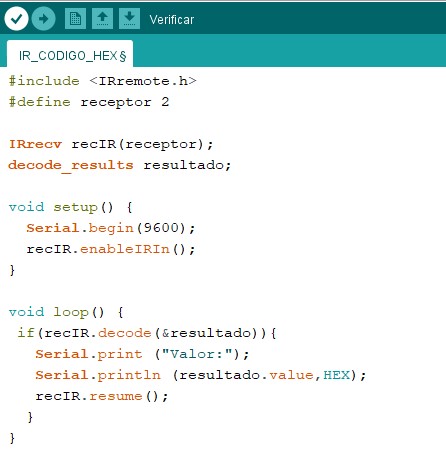Place cursor on void setup() line
The height and width of the screenshot is (451, 446).
coord(71,207)
